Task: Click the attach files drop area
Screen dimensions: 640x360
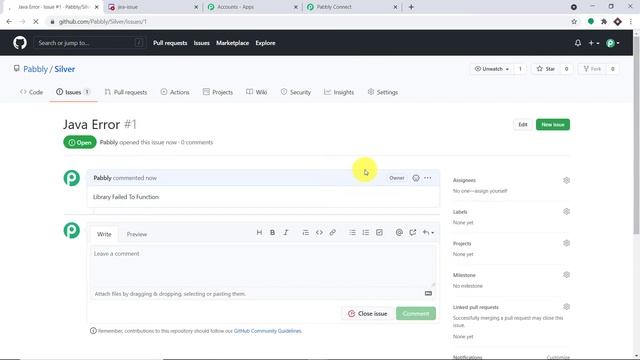Action: click(x=263, y=293)
